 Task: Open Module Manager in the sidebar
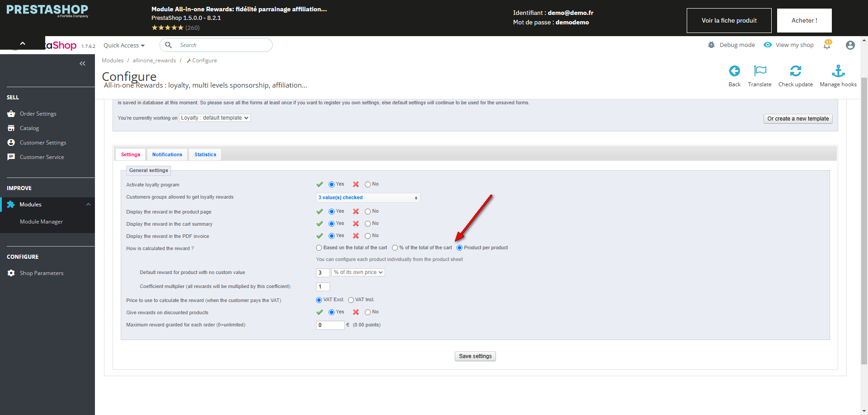(x=41, y=222)
